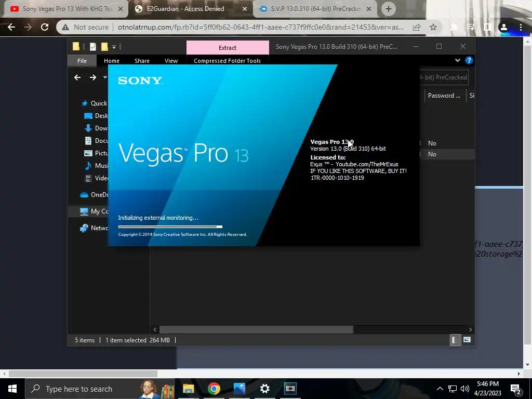Switch to S.V.P 13.0.310 PreCracked tab
The width and height of the screenshot is (532, 399).
tap(315, 9)
